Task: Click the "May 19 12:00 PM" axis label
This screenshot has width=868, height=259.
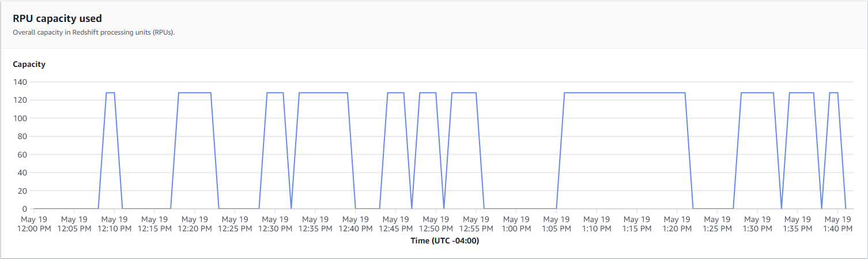Action: [35, 224]
